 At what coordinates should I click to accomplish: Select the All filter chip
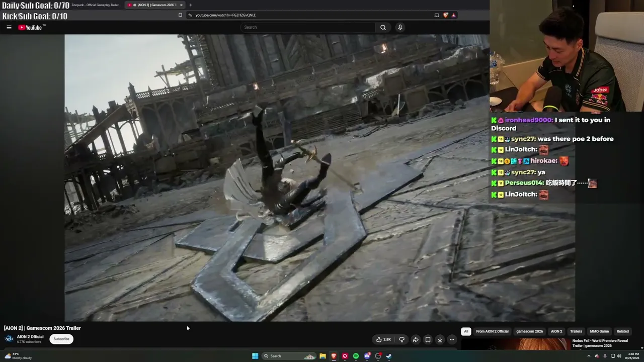click(x=466, y=331)
